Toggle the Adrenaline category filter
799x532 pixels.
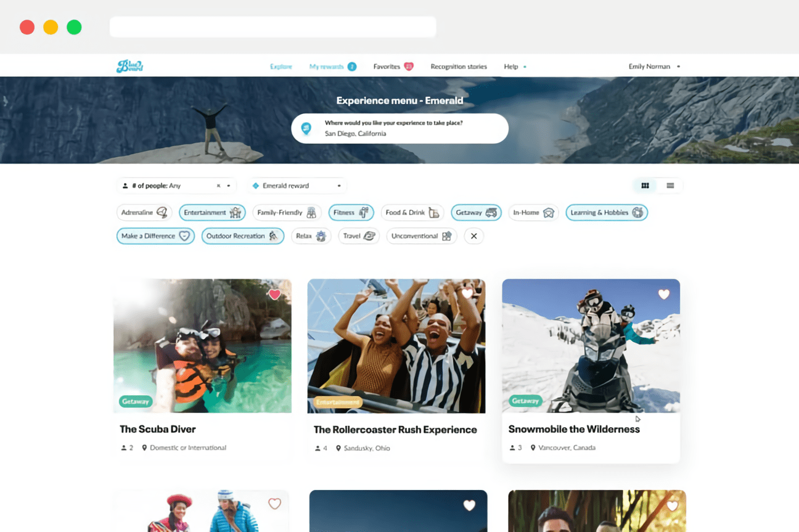coord(144,213)
